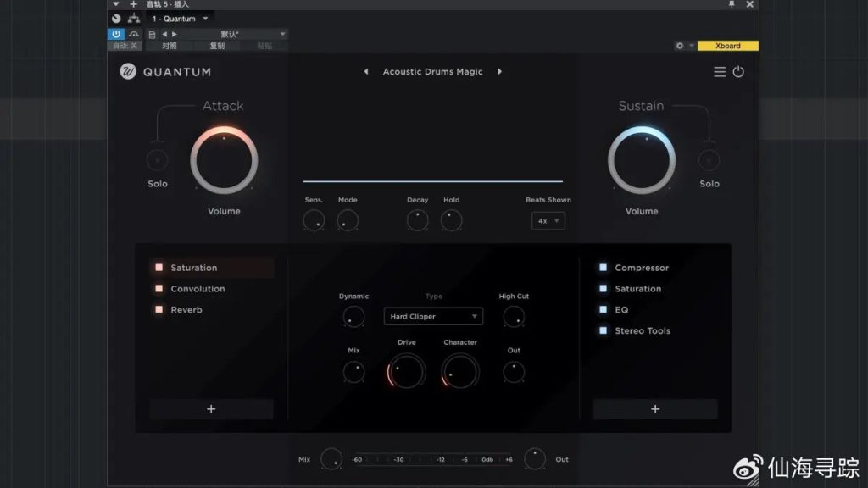Step to previous host preset
The width and height of the screenshot is (868, 488).
point(164,34)
